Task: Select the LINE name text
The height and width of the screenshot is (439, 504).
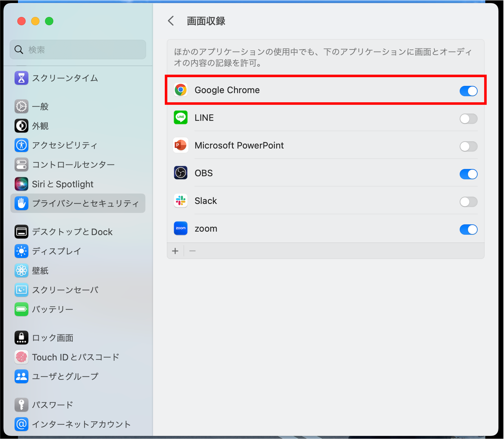Action: (204, 118)
